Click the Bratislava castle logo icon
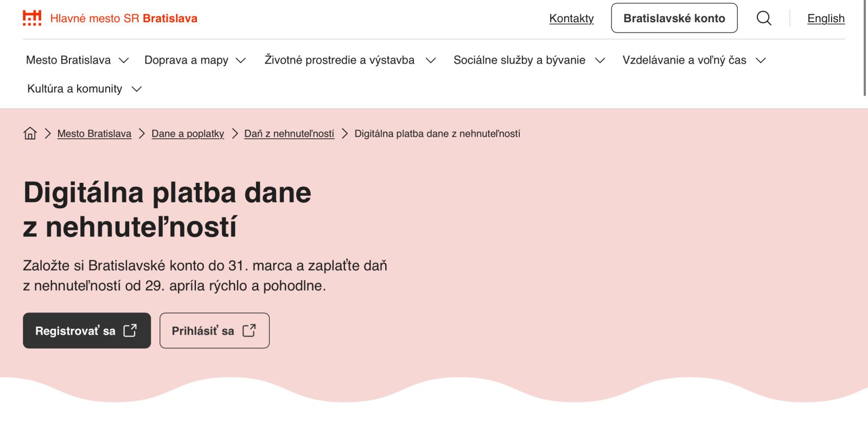This screenshot has height=422, width=868. 32,18
